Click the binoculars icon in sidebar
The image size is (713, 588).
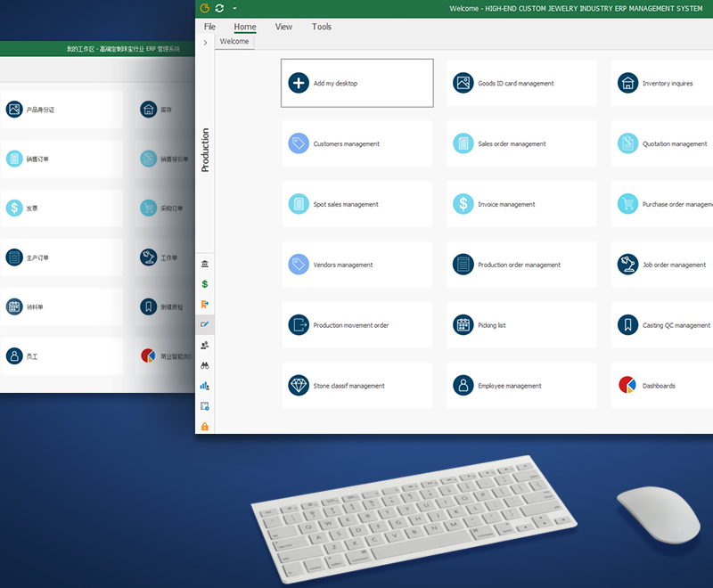205,365
